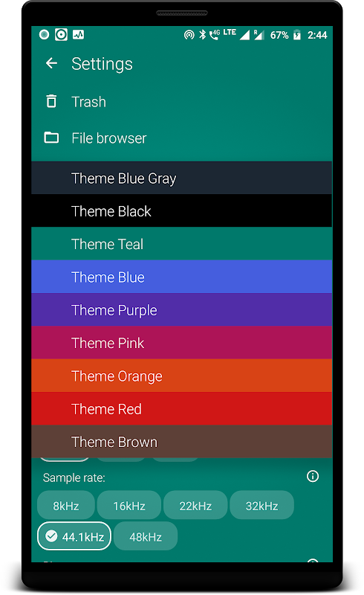Tap the Bluetooth status icon
This screenshot has height=595, width=364.
pos(203,35)
